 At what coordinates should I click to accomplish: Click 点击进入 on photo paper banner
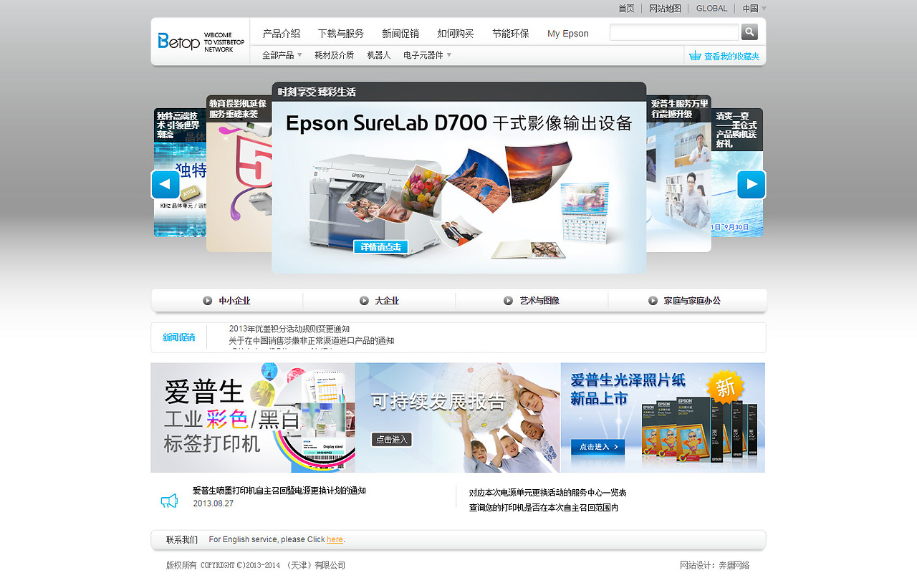(x=597, y=447)
